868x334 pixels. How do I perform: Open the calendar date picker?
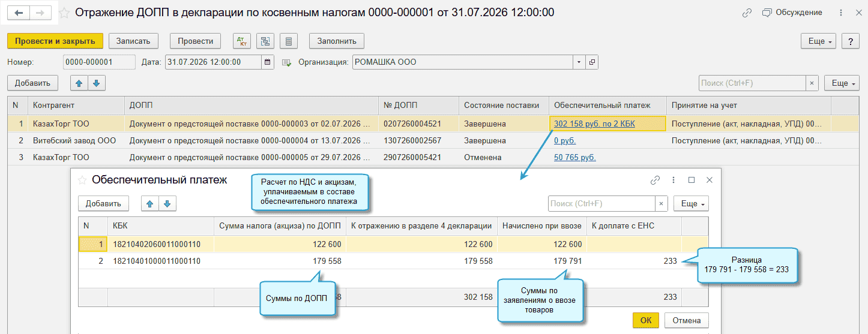point(268,62)
